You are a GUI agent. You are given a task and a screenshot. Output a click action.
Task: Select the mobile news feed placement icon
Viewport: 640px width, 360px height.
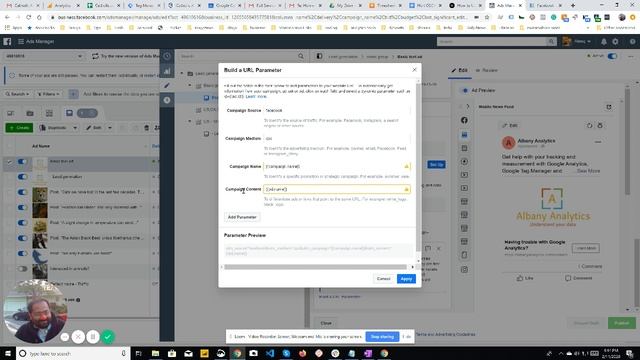coord(464,135)
